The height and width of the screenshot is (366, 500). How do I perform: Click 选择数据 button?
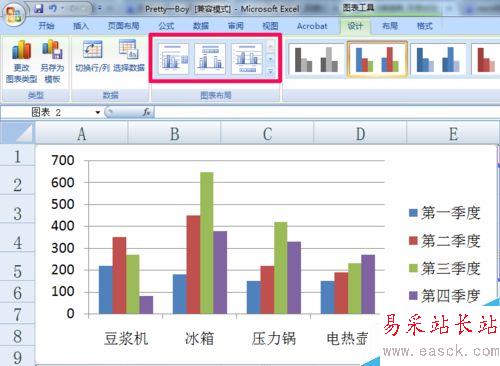click(129, 56)
